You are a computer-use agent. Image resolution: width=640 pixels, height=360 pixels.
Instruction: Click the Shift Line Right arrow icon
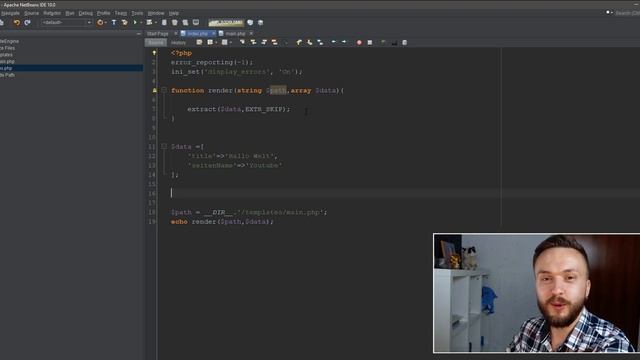click(344, 42)
